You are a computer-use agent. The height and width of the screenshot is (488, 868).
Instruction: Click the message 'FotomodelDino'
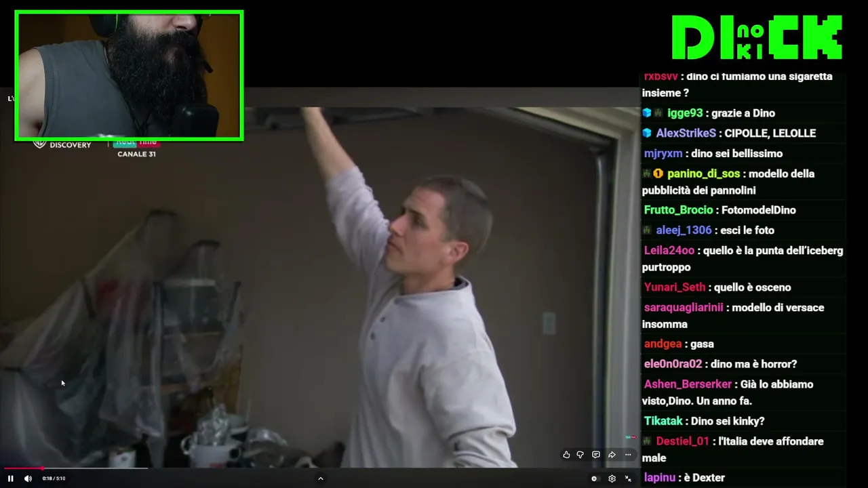point(759,210)
